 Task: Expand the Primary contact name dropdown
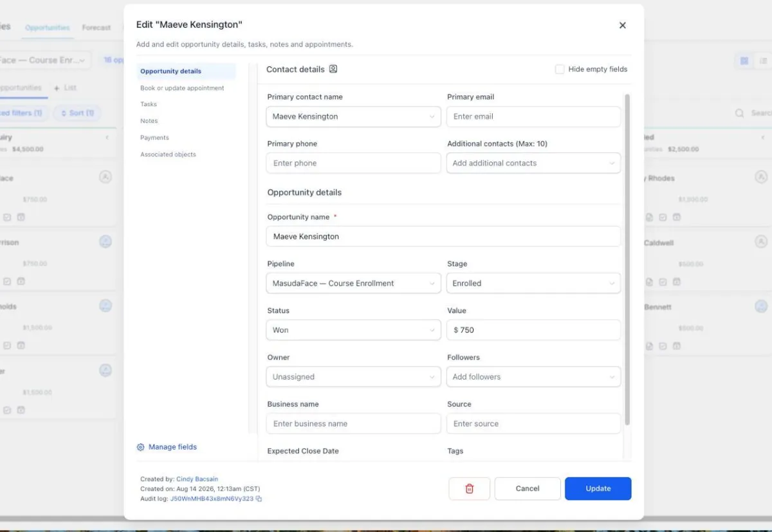click(x=353, y=116)
